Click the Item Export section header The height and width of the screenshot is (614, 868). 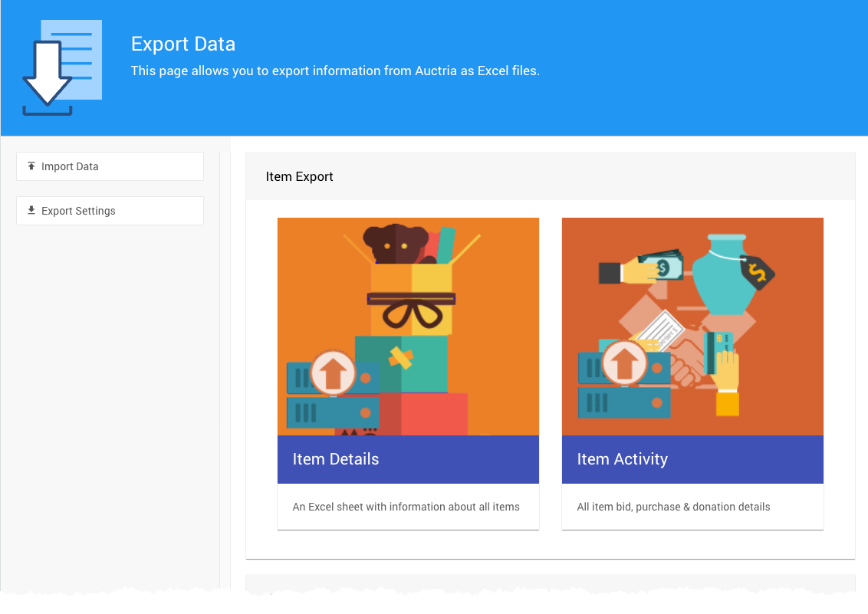pos(300,176)
